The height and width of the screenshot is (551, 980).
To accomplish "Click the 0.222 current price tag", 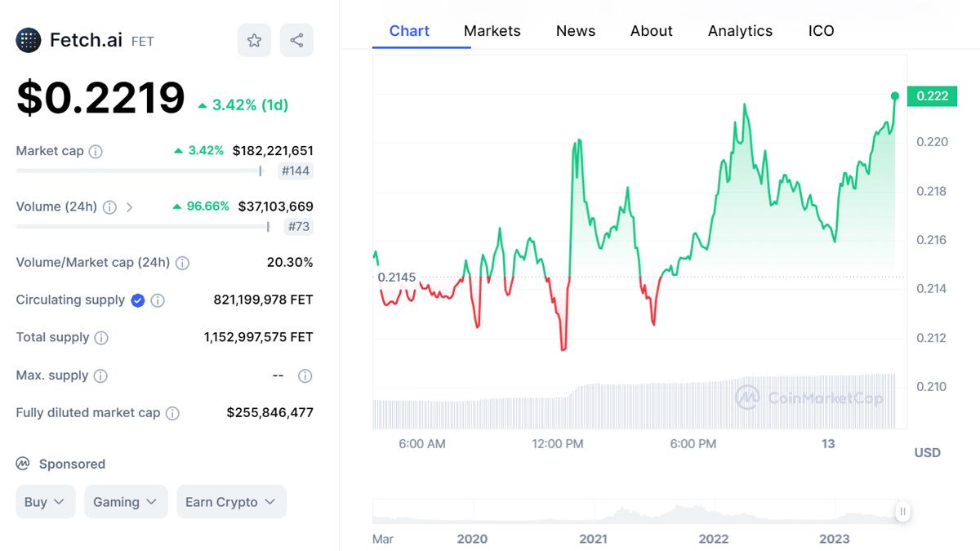I will [x=933, y=96].
